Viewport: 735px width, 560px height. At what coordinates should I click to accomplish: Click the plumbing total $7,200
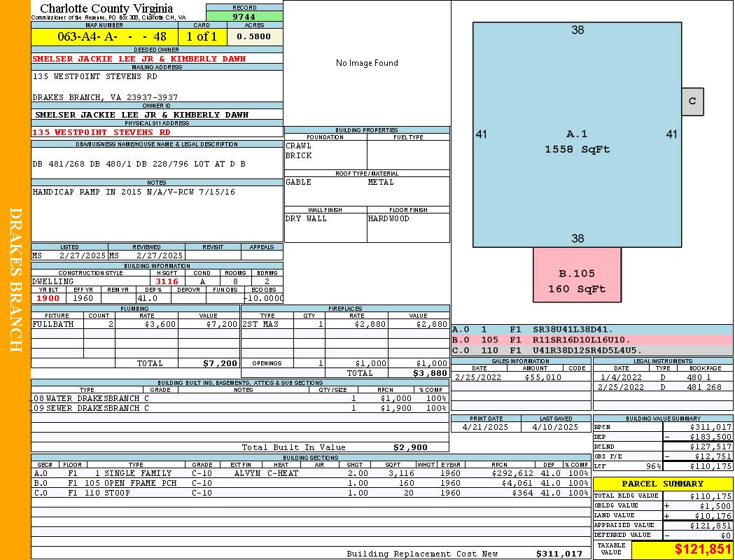220,363
